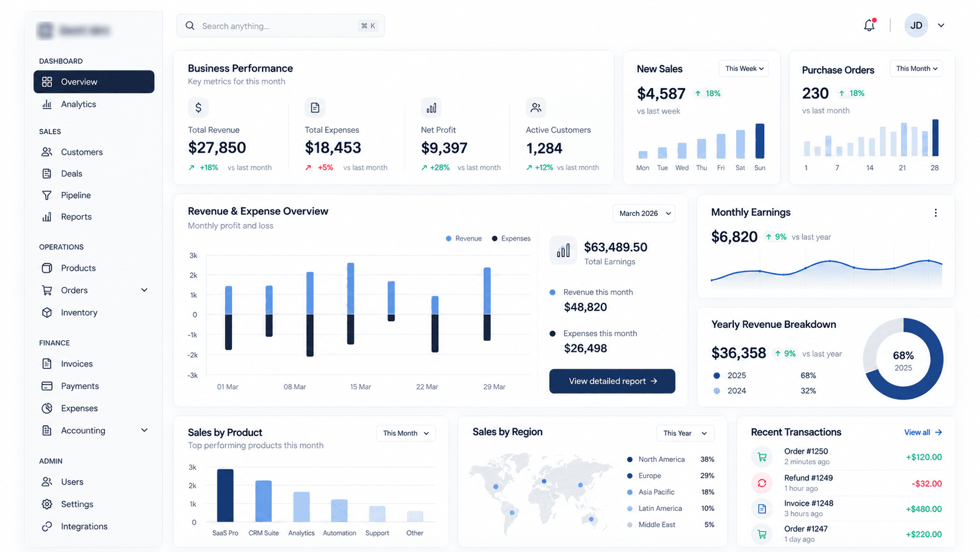This screenshot has width=980, height=552.
Task: Click the Refund #1249 refresh icon
Action: click(762, 483)
